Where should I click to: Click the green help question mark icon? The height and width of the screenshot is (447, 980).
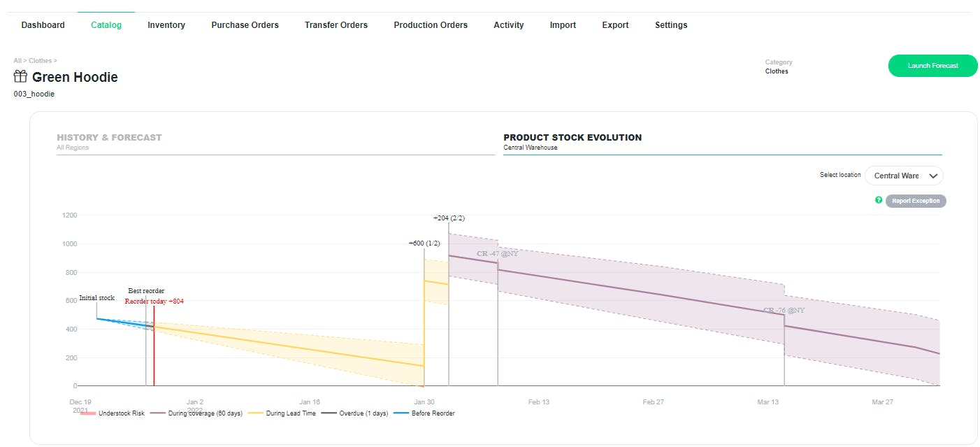[879, 201]
